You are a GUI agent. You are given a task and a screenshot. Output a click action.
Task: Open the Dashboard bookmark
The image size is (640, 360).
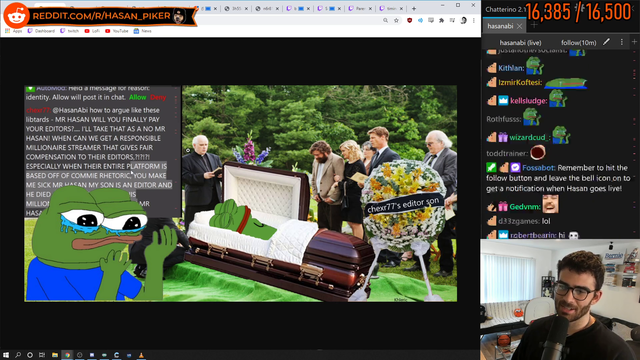(41, 31)
